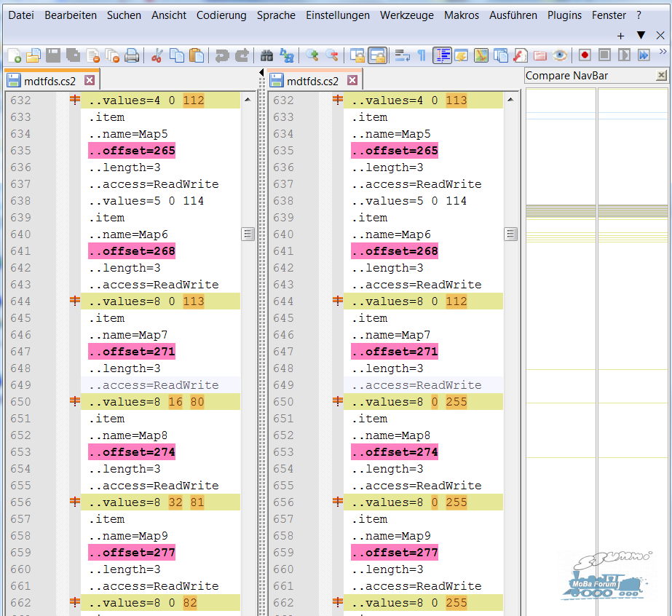
Task: Close the left mdtfds.cs2 tab
Action: point(90,80)
